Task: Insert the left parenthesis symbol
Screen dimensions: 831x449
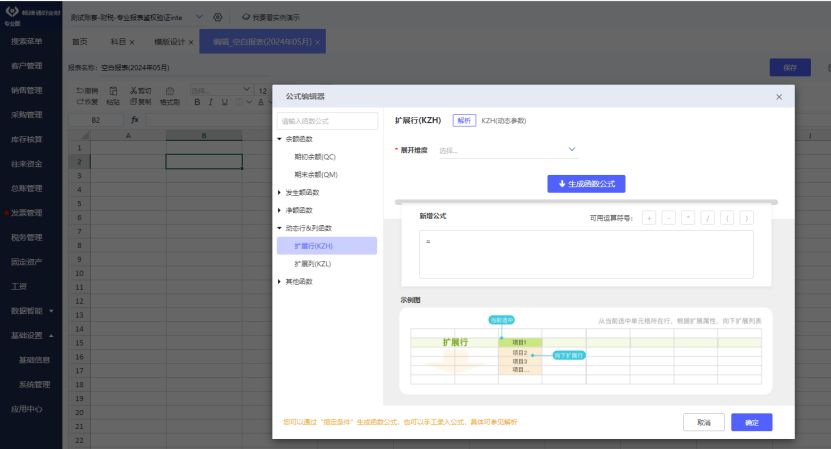Action: (x=727, y=218)
